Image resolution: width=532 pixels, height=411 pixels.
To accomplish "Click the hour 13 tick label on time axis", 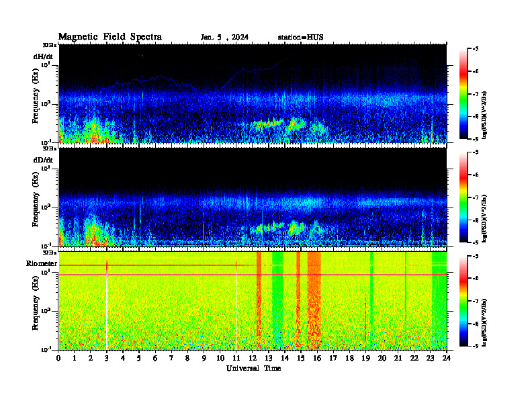I will (x=269, y=359).
